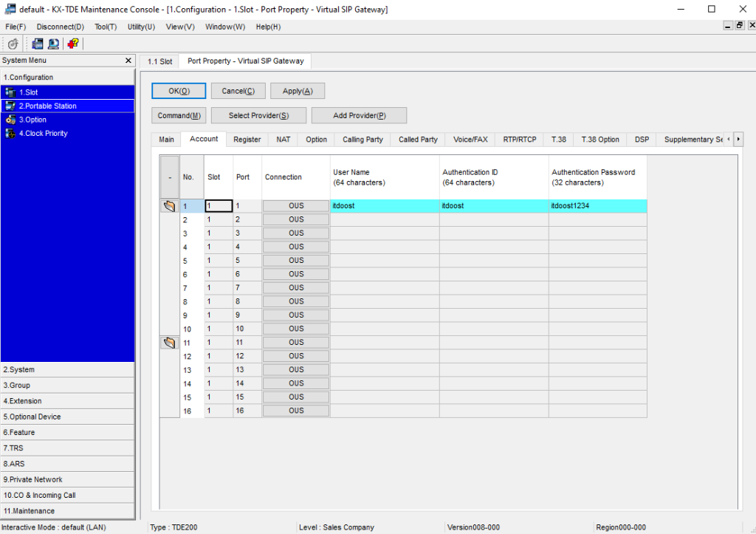Open the View menu
This screenshot has height=534, width=756.
[x=180, y=27]
